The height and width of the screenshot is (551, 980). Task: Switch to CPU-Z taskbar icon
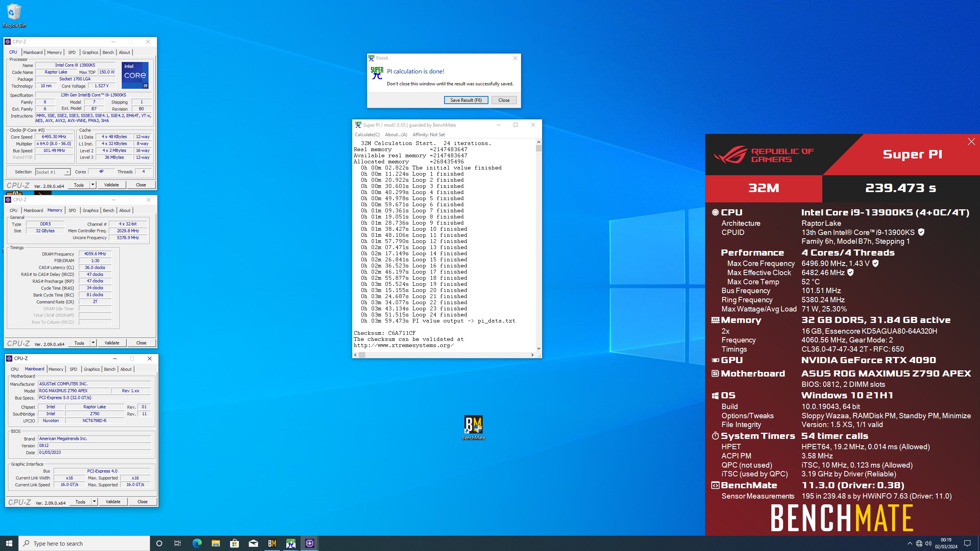[x=309, y=543]
